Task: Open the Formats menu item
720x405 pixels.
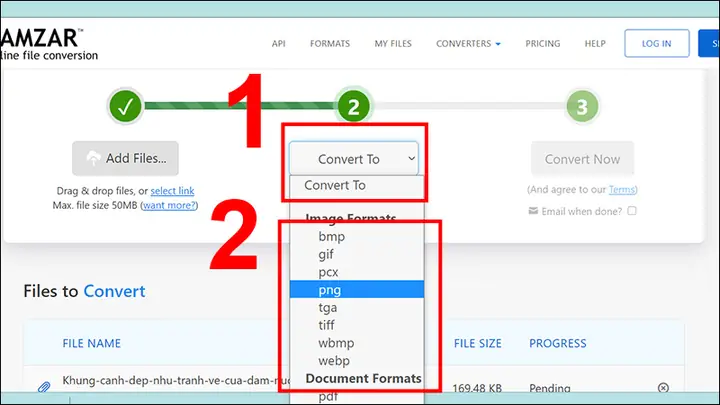Action: click(330, 44)
